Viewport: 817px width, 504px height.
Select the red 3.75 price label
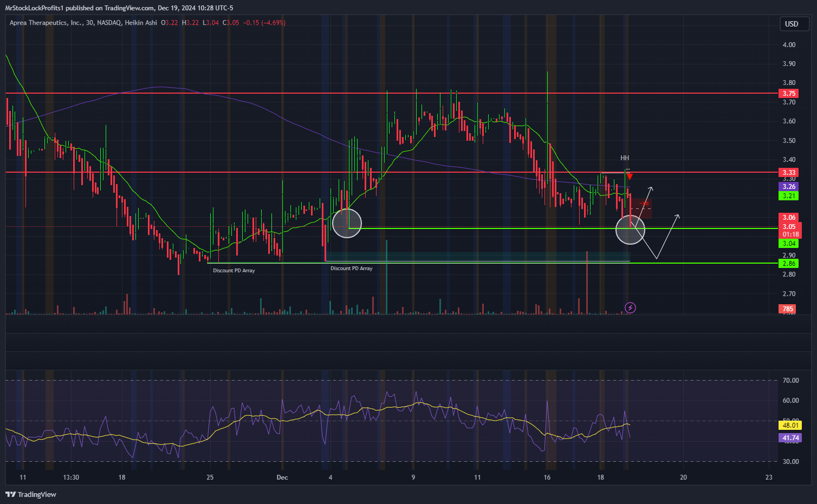click(789, 94)
